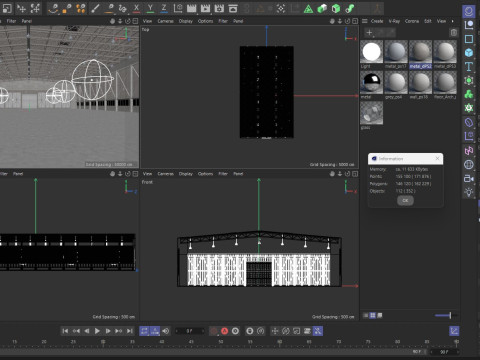Click the rectangle spline icon in sidebar
Image resolution: width=480 pixels, height=360 pixels.
469,39
